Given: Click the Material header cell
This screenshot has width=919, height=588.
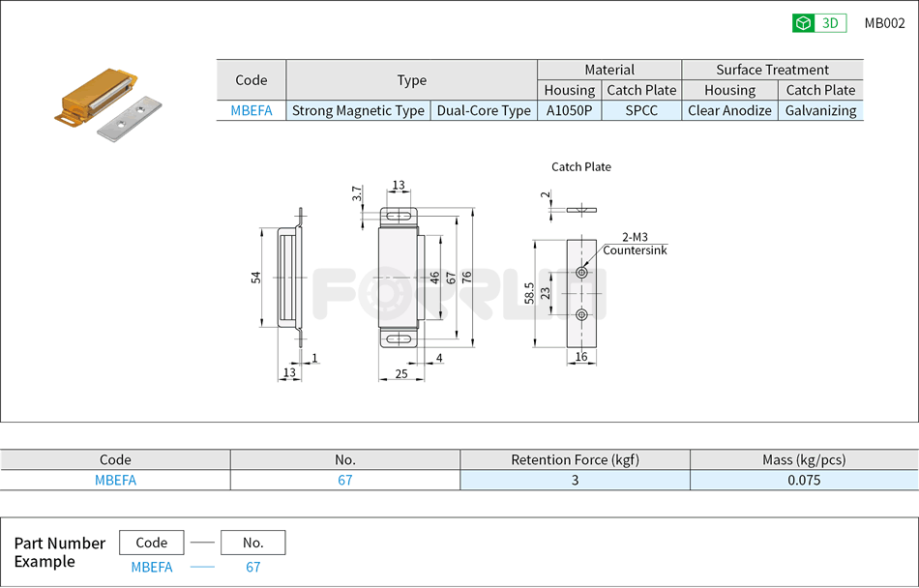Looking at the screenshot, I should click(x=608, y=70).
